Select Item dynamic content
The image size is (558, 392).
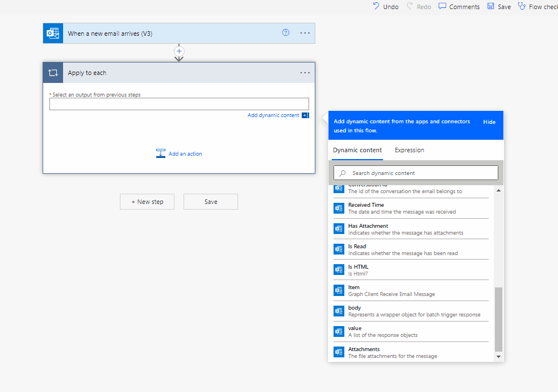[411, 290]
